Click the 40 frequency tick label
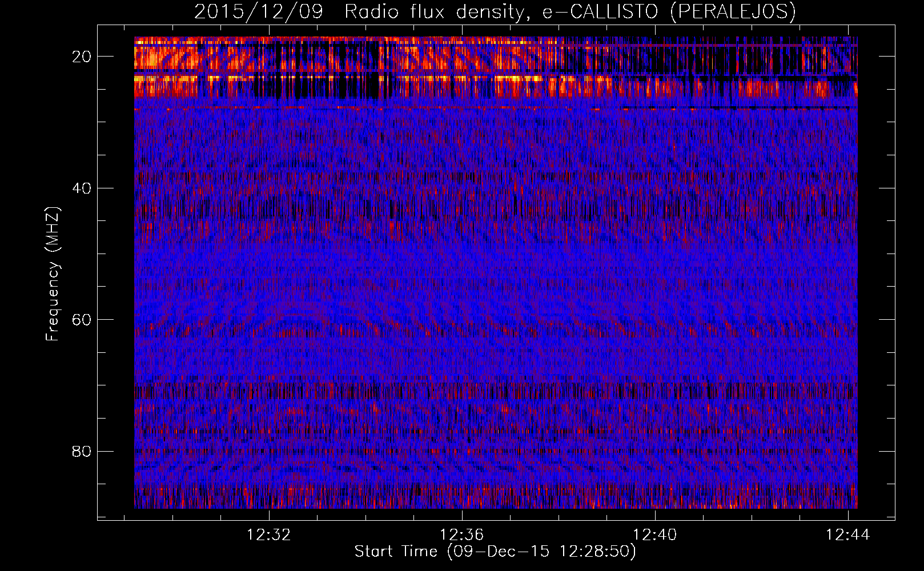Image resolution: width=924 pixels, height=571 pixels. click(x=82, y=188)
